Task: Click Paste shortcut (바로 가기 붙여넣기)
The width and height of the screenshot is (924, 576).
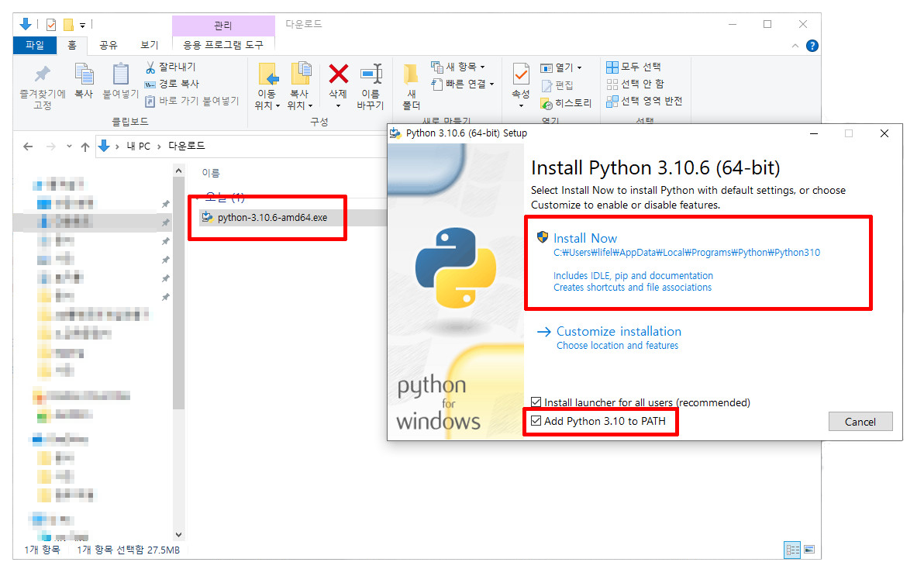Action: tap(192, 101)
